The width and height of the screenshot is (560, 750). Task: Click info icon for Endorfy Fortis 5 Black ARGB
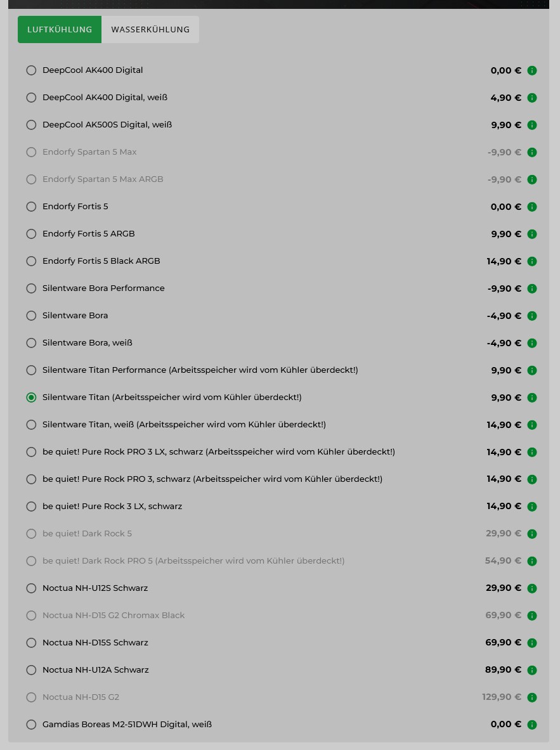click(532, 261)
